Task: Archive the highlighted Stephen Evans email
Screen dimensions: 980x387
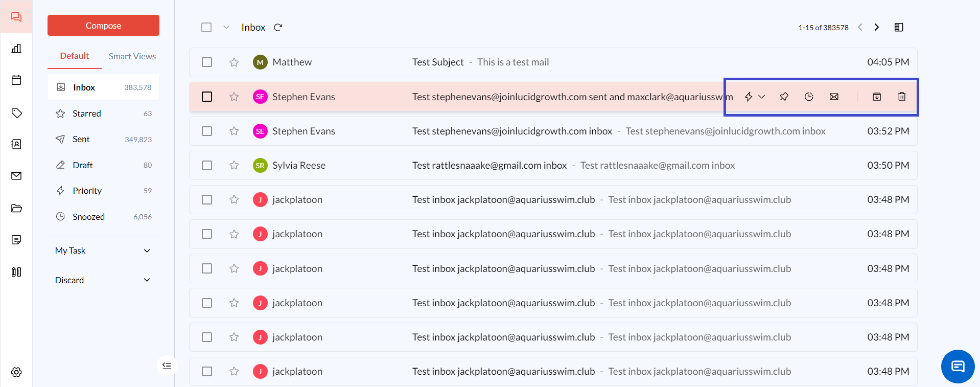Action: [876, 97]
